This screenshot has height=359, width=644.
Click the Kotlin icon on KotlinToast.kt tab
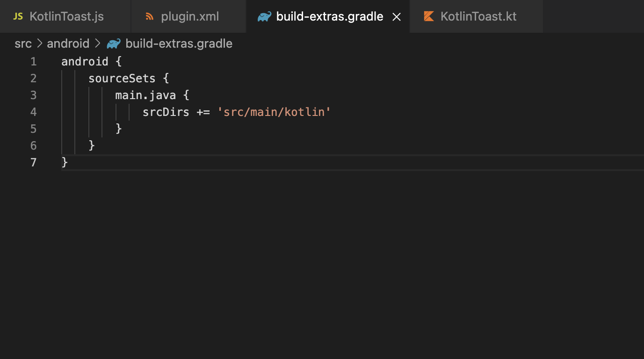click(x=428, y=17)
